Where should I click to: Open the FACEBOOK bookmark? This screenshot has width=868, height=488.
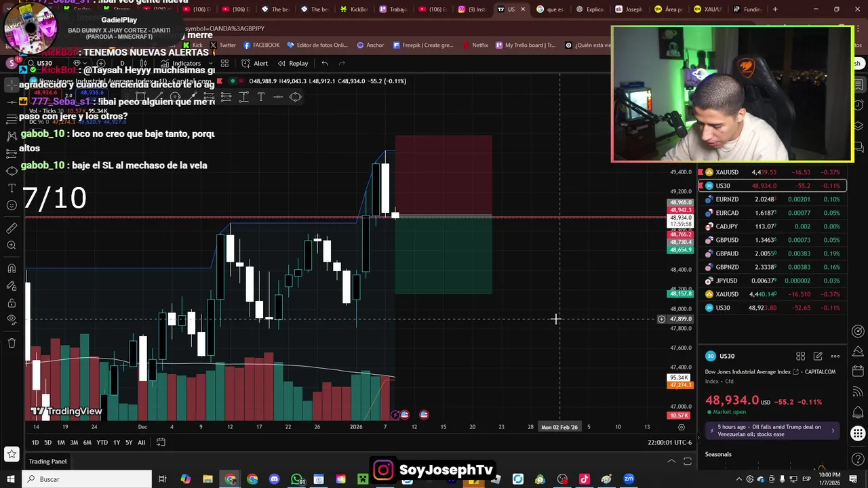click(261, 45)
